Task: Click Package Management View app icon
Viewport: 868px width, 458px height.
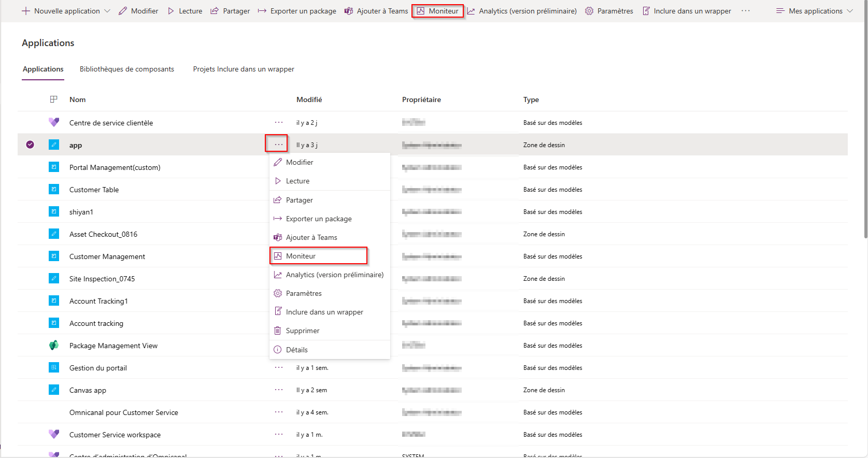Action: [54, 345]
